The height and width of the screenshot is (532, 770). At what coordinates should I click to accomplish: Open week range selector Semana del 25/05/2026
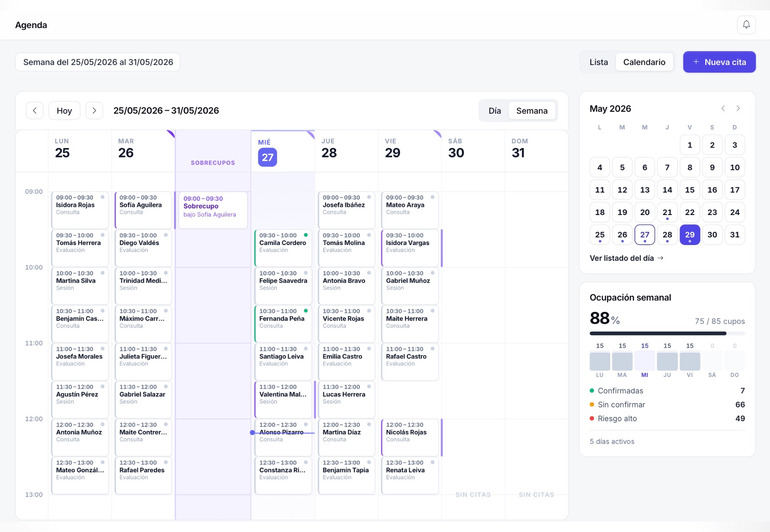[x=98, y=62]
